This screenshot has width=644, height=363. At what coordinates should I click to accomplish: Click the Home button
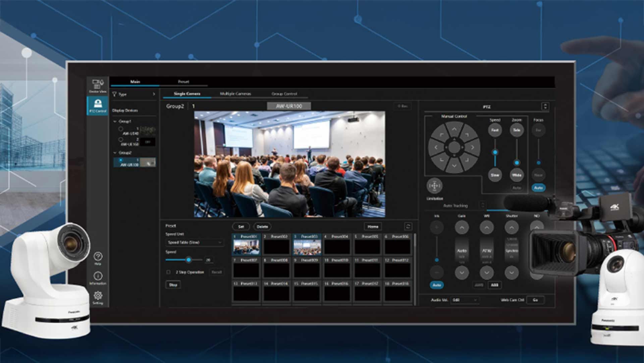tap(373, 226)
